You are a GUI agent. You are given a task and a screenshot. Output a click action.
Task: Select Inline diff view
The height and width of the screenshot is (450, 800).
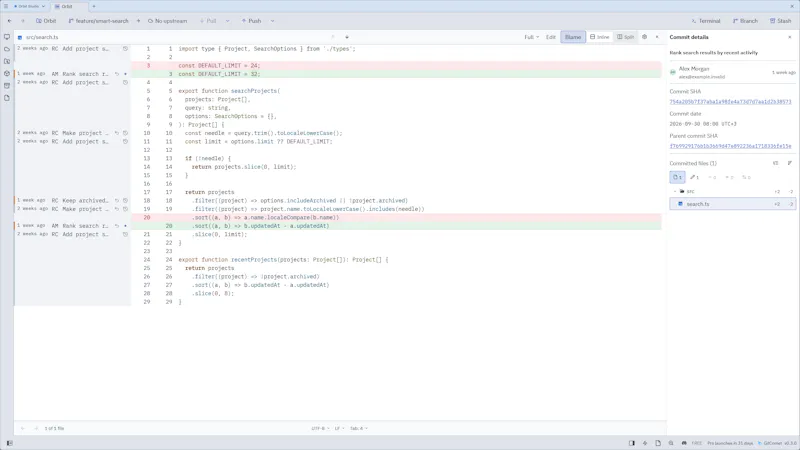(x=599, y=37)
